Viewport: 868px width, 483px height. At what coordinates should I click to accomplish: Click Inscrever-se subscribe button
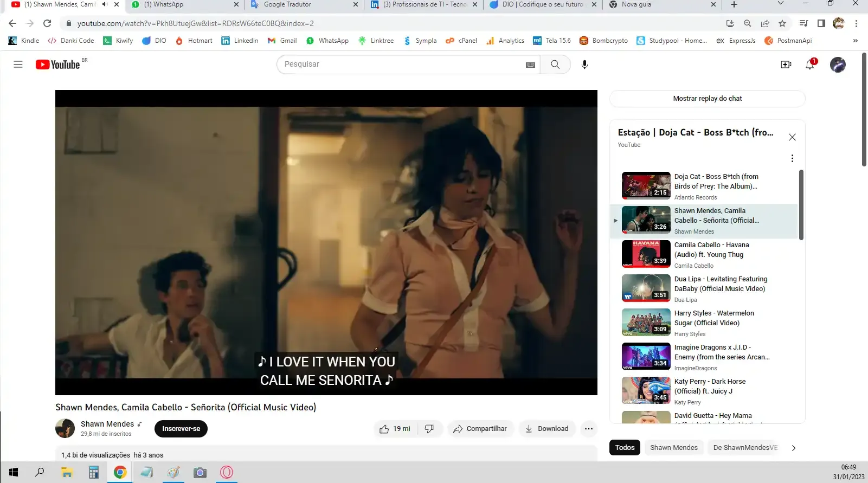(181, 429)
